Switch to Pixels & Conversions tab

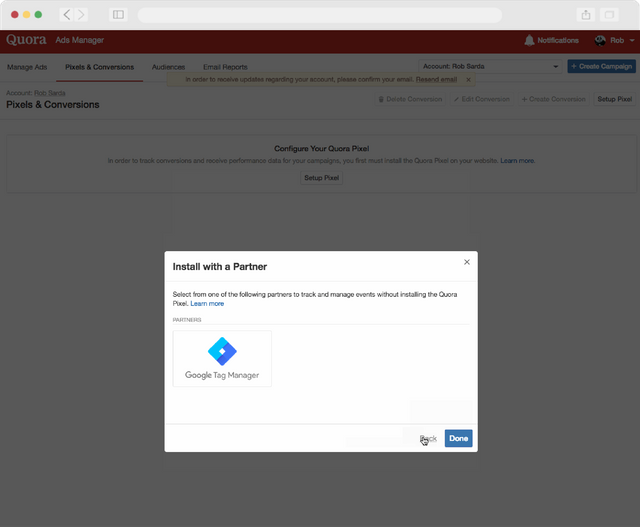point(100,67)
